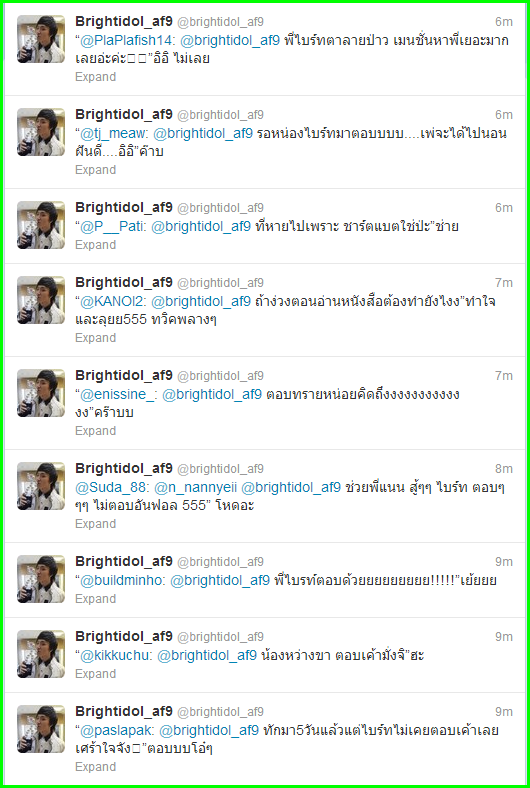Screen dimensions: 530x788
Task: Expand the tweet mentioning @enissine_
Action: (95, 431)
